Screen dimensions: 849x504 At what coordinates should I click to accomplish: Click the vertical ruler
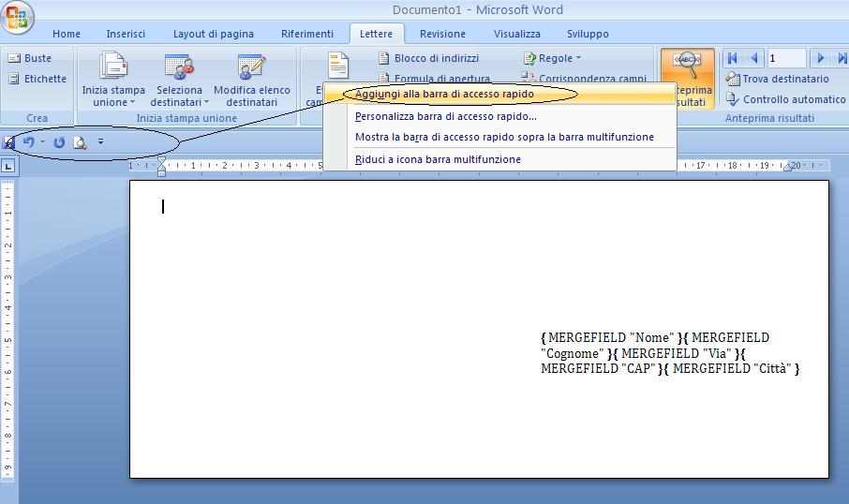point(8,331)
